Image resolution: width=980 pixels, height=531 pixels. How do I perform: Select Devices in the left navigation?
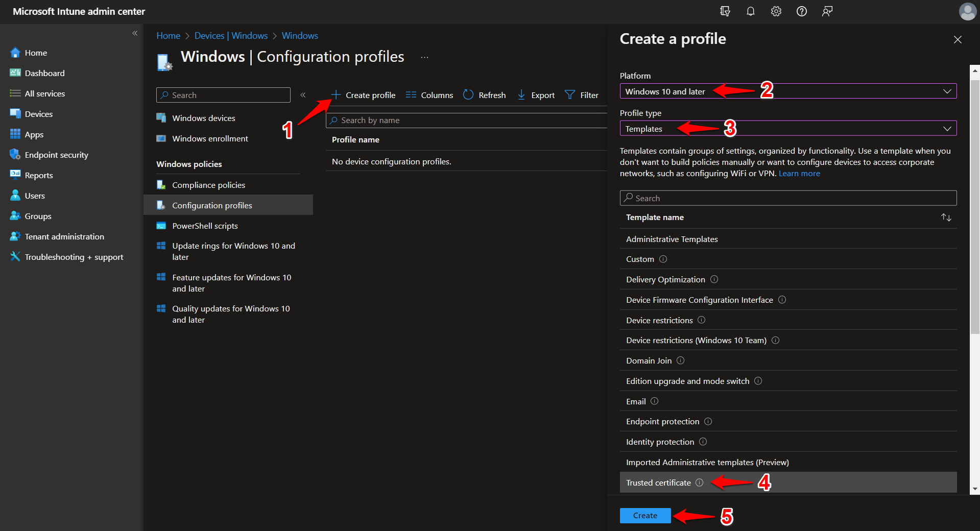pos(38,113)
